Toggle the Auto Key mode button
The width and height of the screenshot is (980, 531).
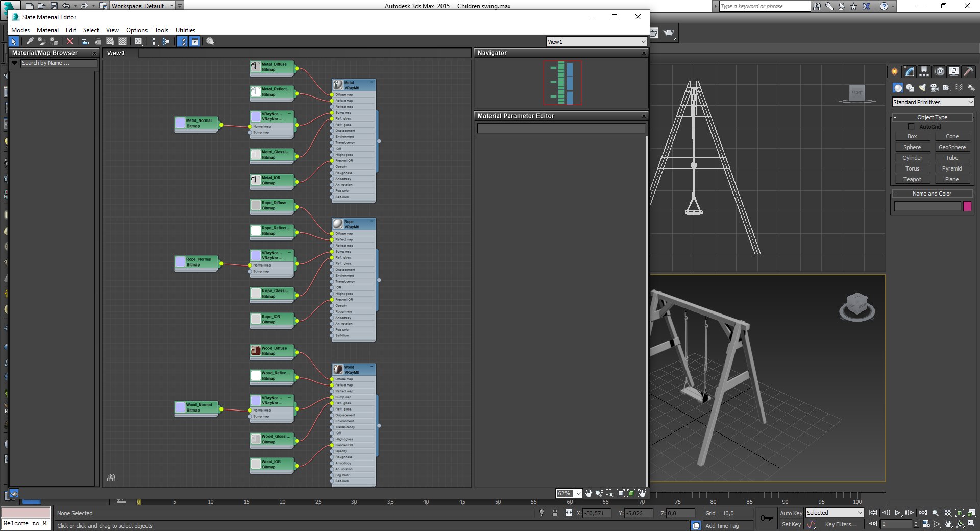[x=791, y=513]
